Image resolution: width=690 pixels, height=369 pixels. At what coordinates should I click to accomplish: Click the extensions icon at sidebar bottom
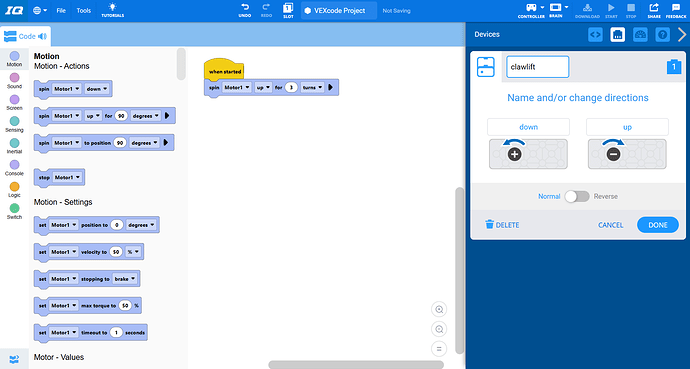tap(14, 359)
